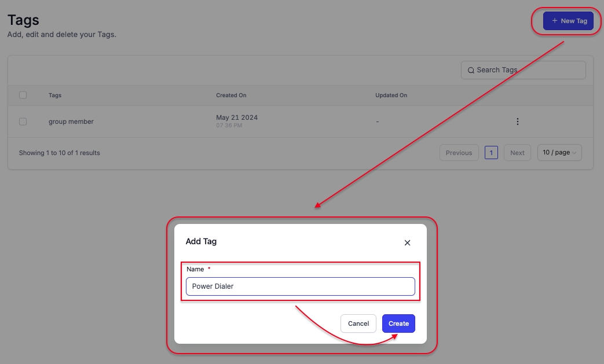The width and height of the screenshot is (604, 364).
Task: Select the group member tag name
Action: 71,122
